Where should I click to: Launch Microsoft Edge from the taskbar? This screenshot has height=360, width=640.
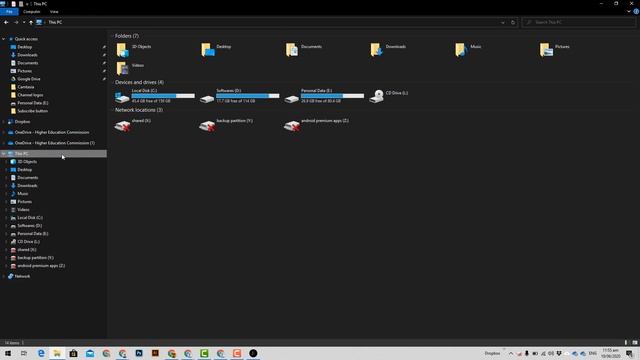point(41,353)
